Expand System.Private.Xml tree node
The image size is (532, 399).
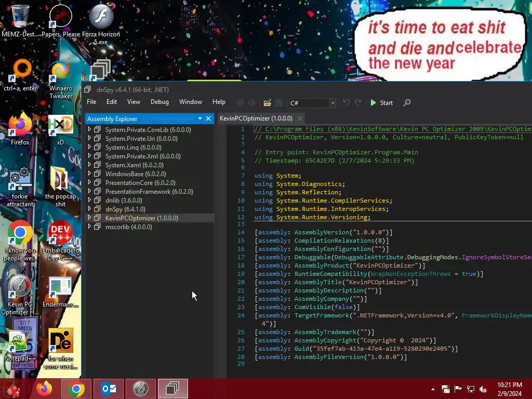pos(89,156)
